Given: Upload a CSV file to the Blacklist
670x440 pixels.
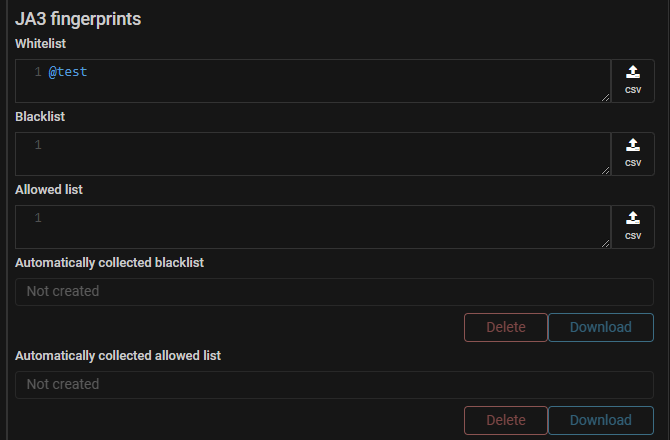Looking at the screenshot, I should 632,153.
